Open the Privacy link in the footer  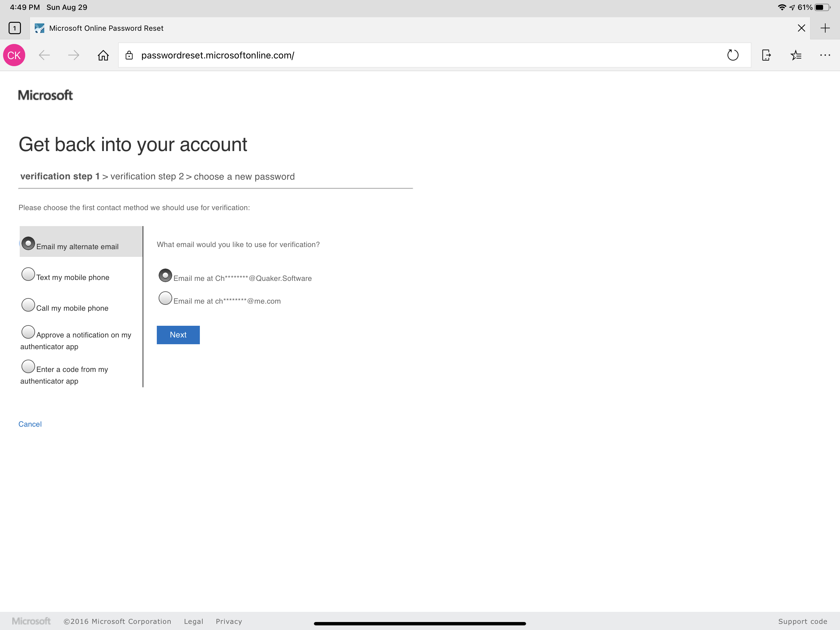[x=229, y=622]
